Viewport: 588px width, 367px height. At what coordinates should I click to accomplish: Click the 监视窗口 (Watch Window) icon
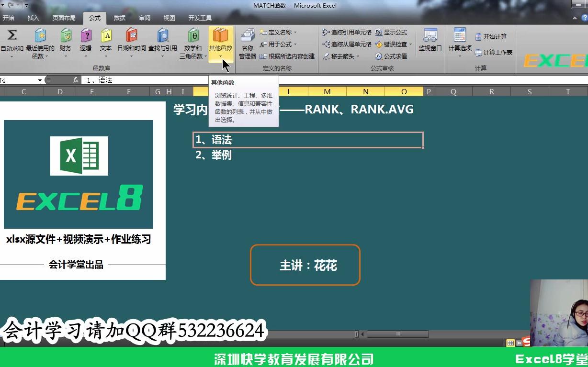[x=430, y=42]
